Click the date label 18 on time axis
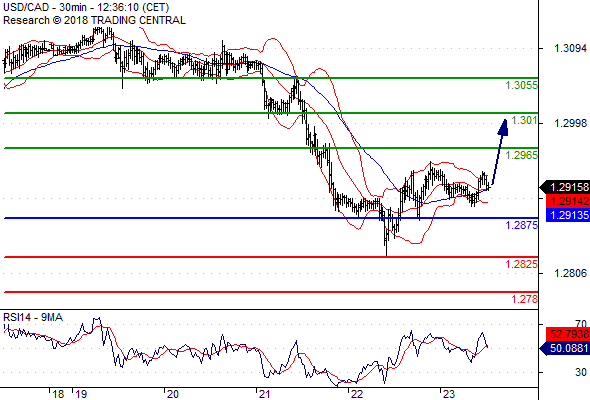 (58, 394)
